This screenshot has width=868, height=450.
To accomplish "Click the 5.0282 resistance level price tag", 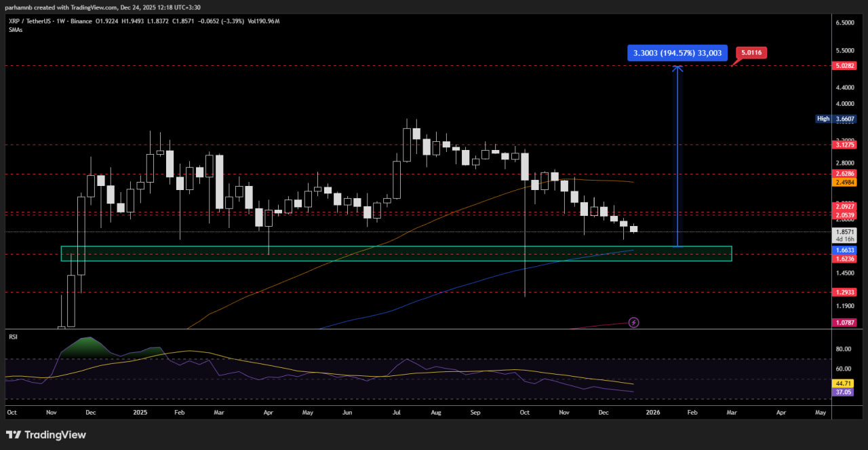I will tap(844, 66).
